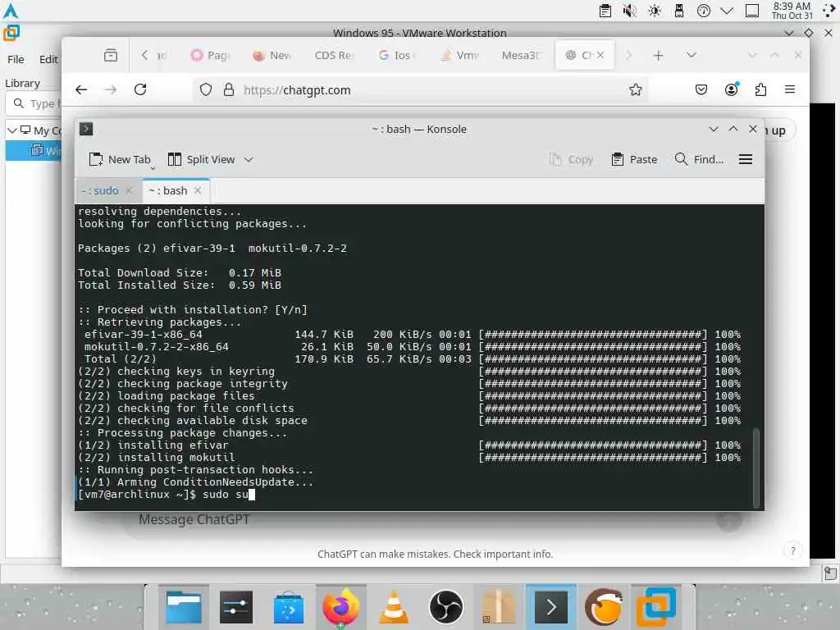Open Find in Konsole toolbar
Screen dimensions: 840x630
[x=700, y=159]
